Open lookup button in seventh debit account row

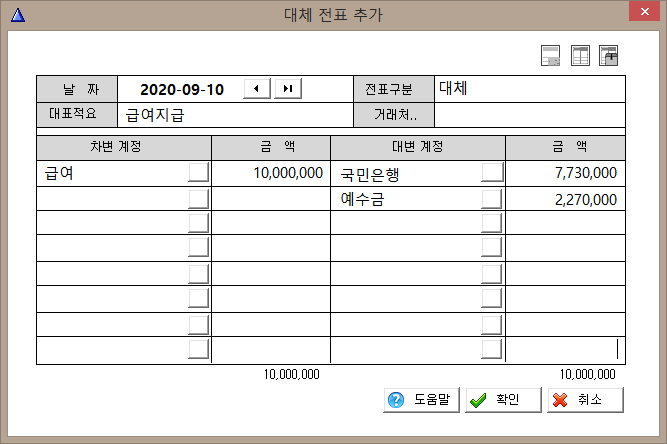click(x=198, y=325)
